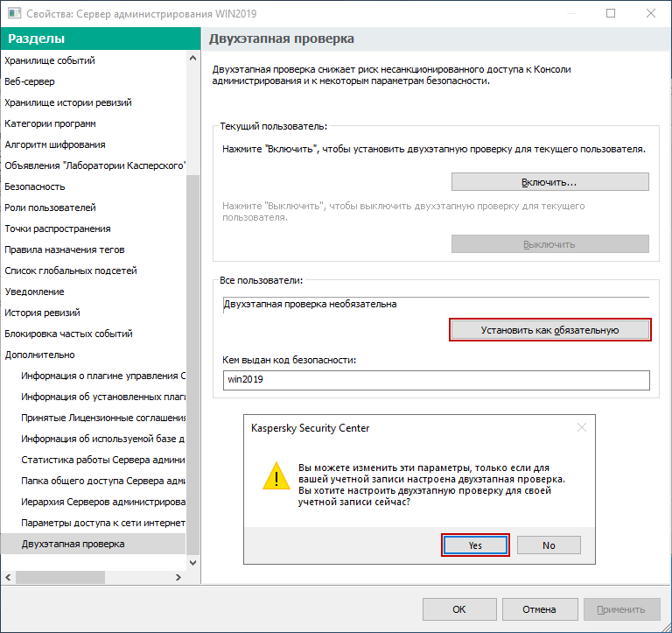Select Роли пользователей section
This screenshot has height=633, width=672.
(x=50, y=207)
